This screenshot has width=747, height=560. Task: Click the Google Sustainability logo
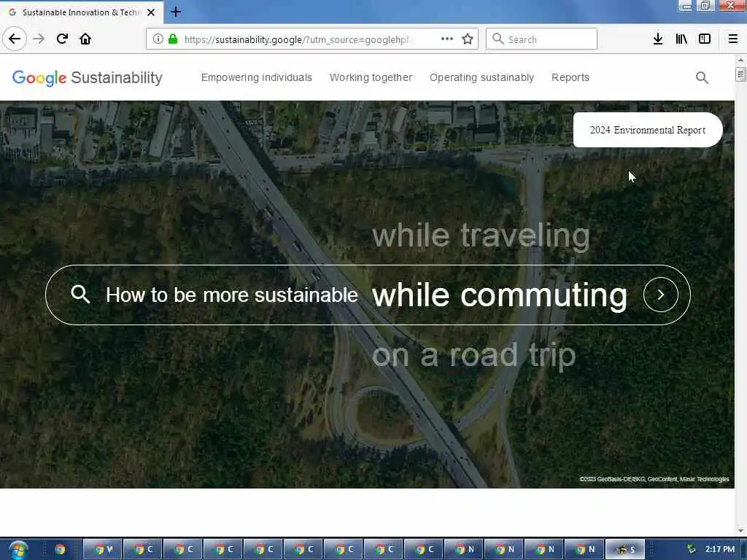[x=88, y=77]
